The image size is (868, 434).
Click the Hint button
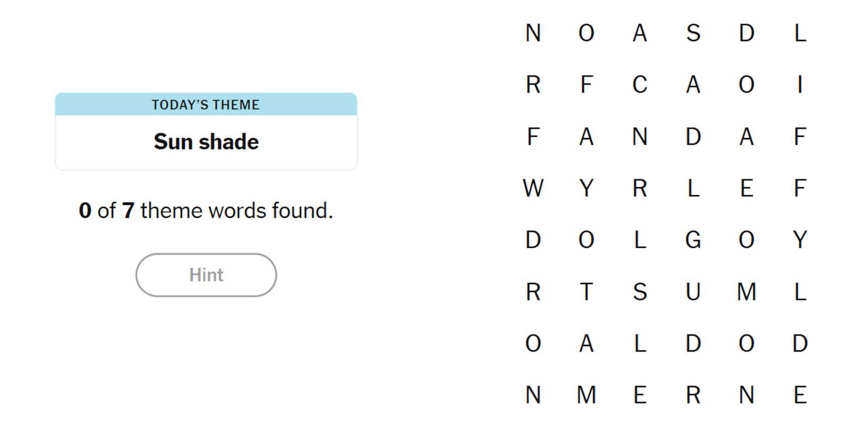(206, 275)
